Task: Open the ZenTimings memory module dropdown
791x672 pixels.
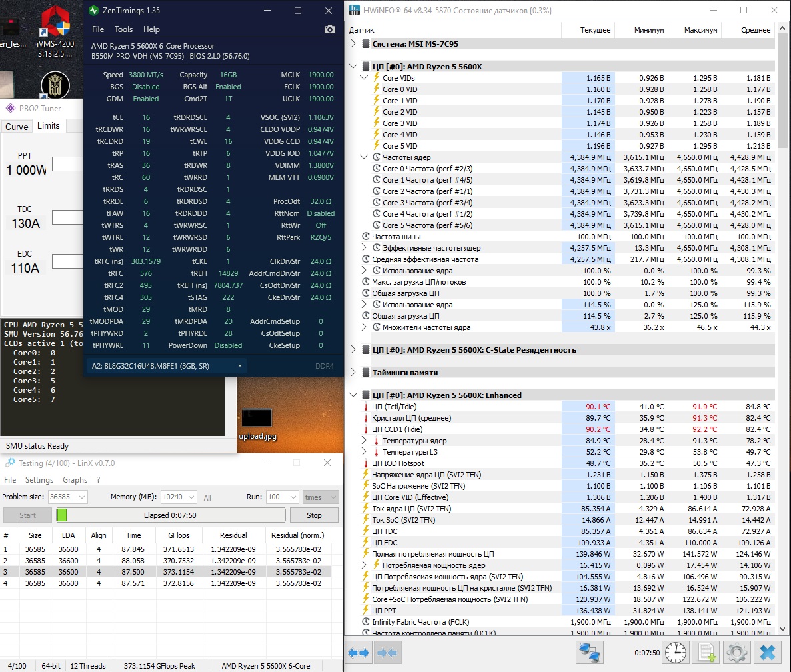Action: 167,366
